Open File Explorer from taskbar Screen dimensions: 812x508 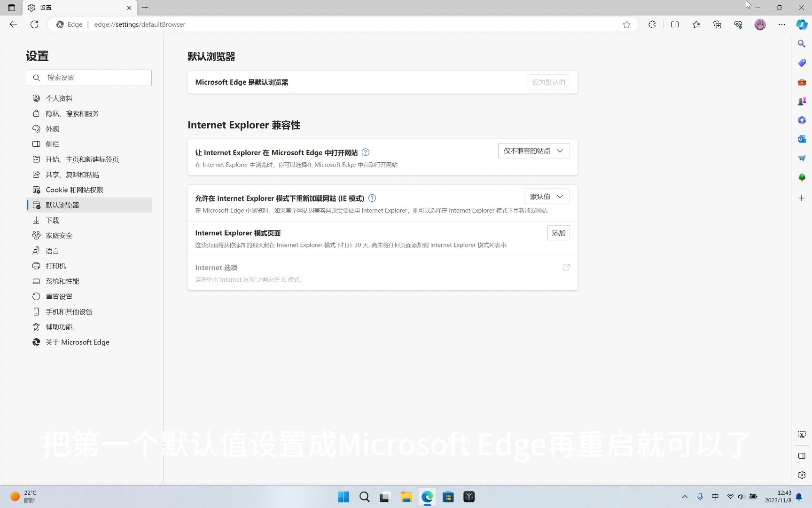coord(406,497)
